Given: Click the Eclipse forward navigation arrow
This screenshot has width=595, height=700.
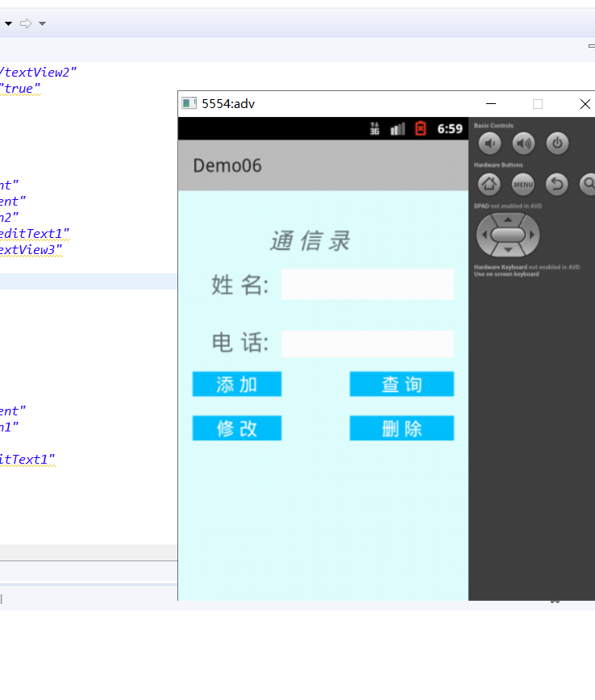Looking at the screenshot, I should pos(26,23).
